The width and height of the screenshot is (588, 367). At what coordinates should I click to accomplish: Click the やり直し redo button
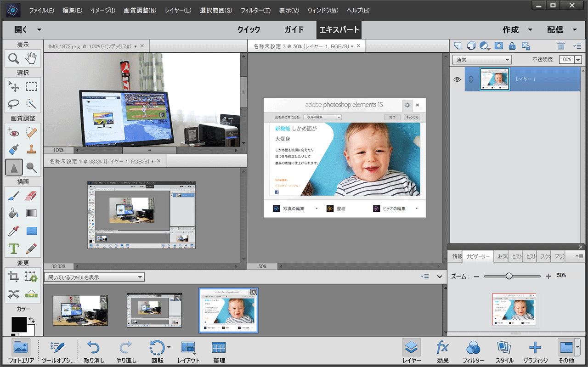click(x=126, y=351)
